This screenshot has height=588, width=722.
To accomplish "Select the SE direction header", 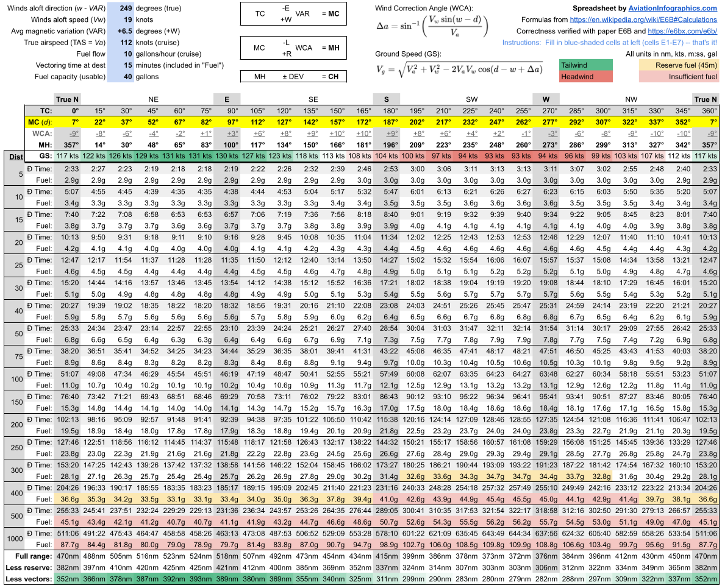I will click(313, 99).
